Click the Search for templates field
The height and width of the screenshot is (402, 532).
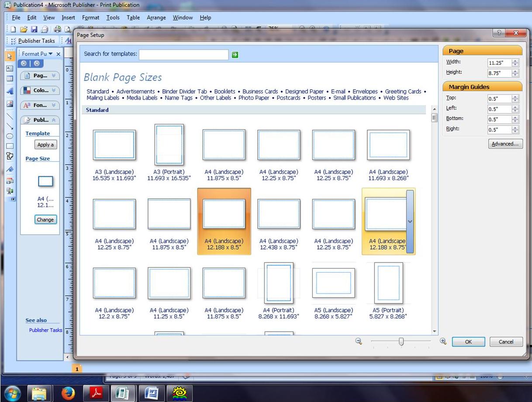(183, 55)
